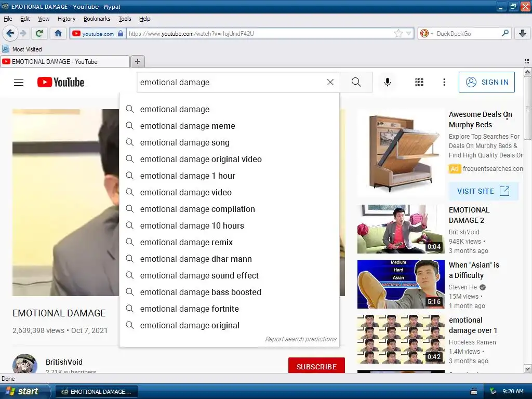The width and height of the screenshot is (532, 399).
Task: Open the URL history dropdown arrow
Action: pyautogui.click(x=408, y=34)
